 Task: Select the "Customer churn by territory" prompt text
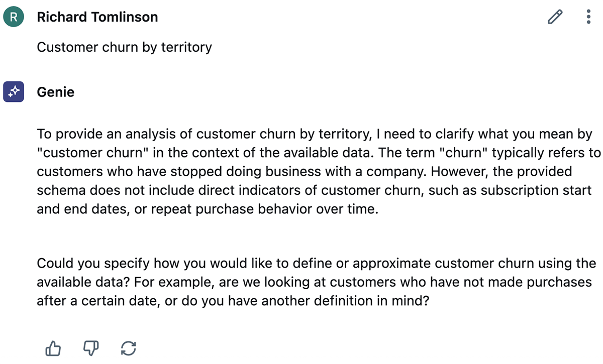124,47
